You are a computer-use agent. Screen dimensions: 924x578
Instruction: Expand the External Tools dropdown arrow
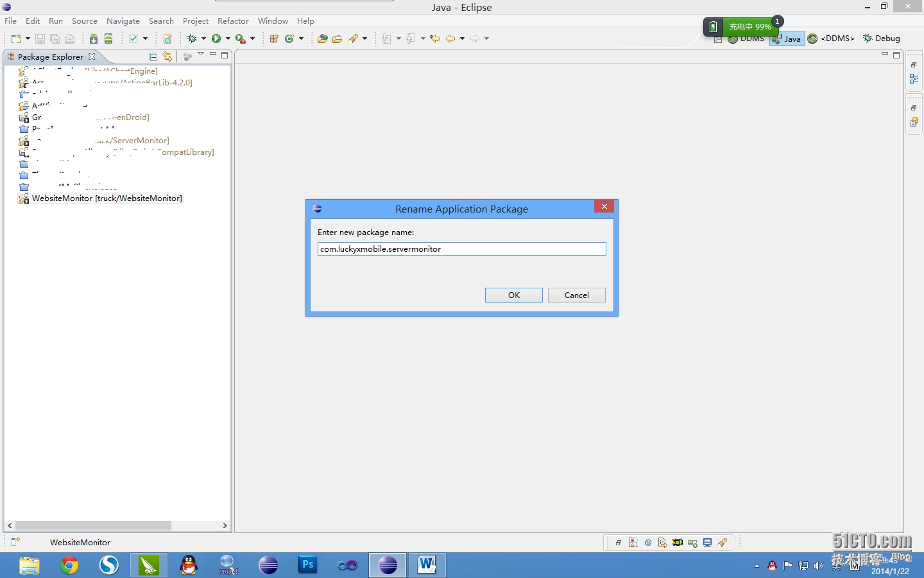pyautogui.click(x=252, y=39)
